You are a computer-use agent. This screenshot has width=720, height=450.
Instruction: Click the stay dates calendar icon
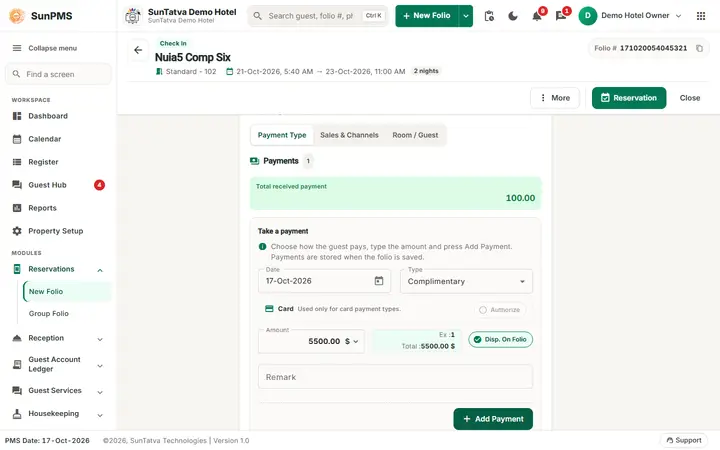(x=230, y=72)
